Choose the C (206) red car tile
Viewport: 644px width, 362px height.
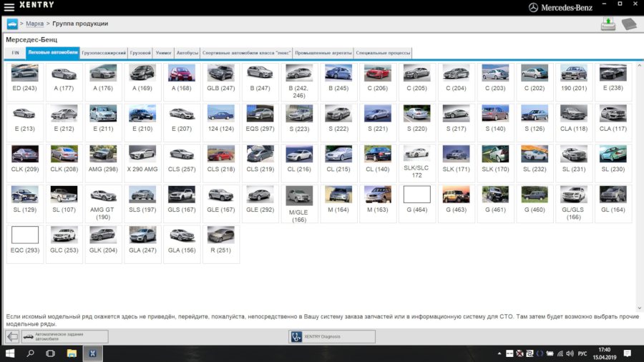pos(377,82)
